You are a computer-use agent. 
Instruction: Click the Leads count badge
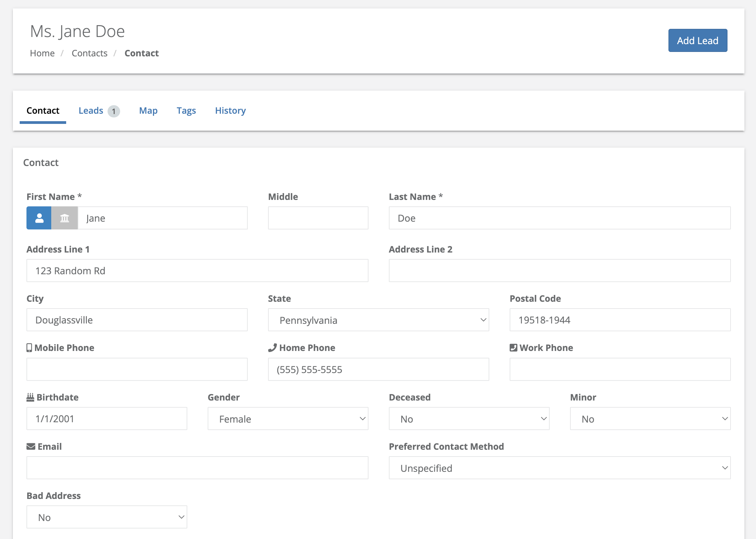(114, 111)
